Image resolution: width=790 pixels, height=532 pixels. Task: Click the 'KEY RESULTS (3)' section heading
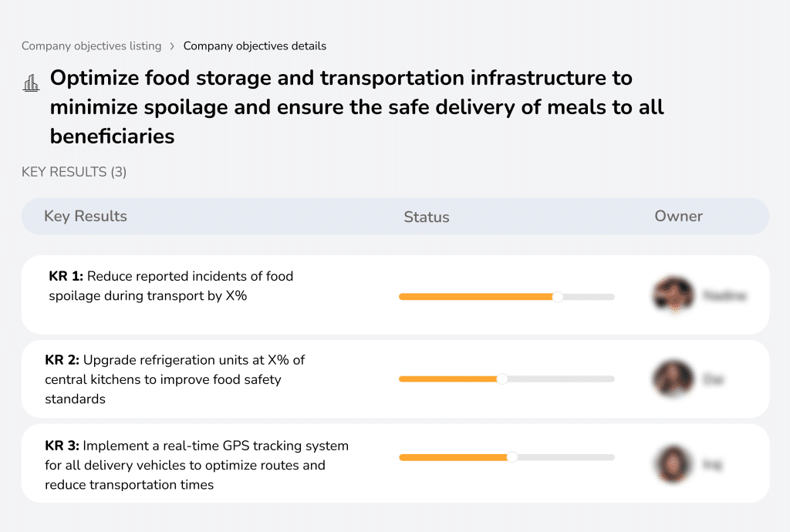[x=74, y=172]
